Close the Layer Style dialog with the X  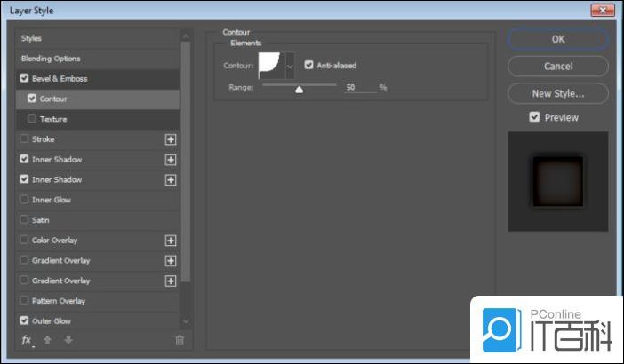click(x=603, y=10)
